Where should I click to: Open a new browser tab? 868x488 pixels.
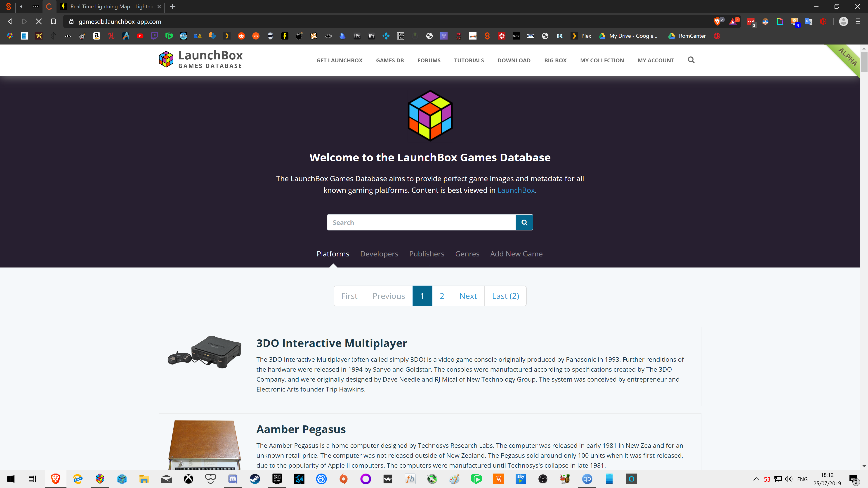(172, 6)
